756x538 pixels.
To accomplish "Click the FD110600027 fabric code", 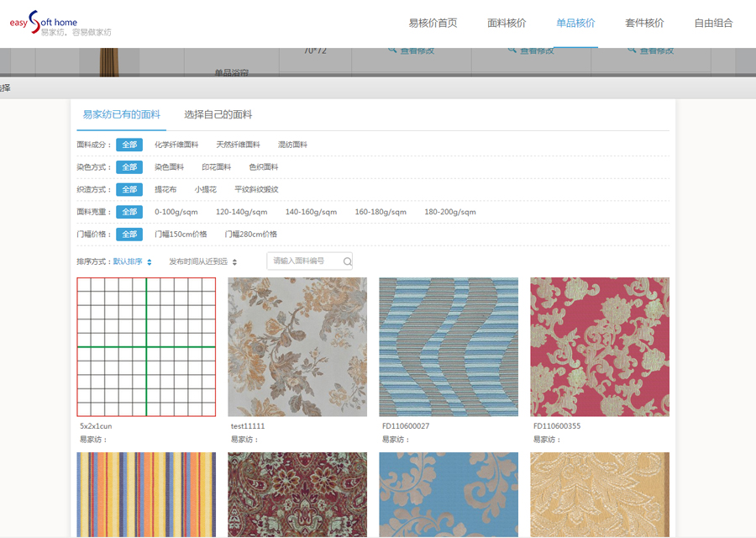I will pyautogui.click(x=406, y=426).
